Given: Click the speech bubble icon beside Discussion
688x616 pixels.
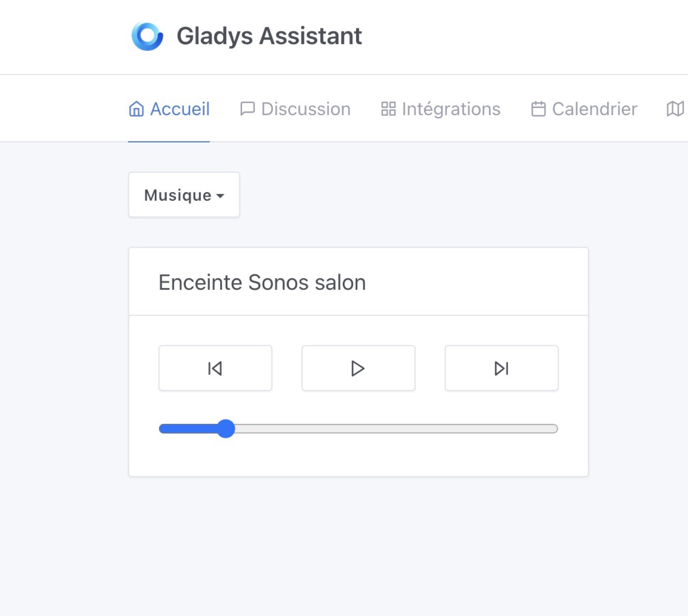Looking at the screenshot, I should tap(248, 109).
